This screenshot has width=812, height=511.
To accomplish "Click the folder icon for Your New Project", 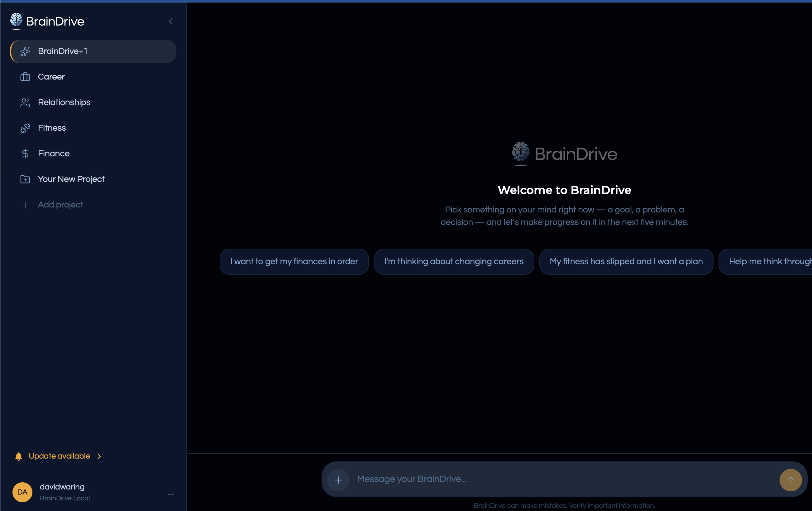I will (25, 179).
